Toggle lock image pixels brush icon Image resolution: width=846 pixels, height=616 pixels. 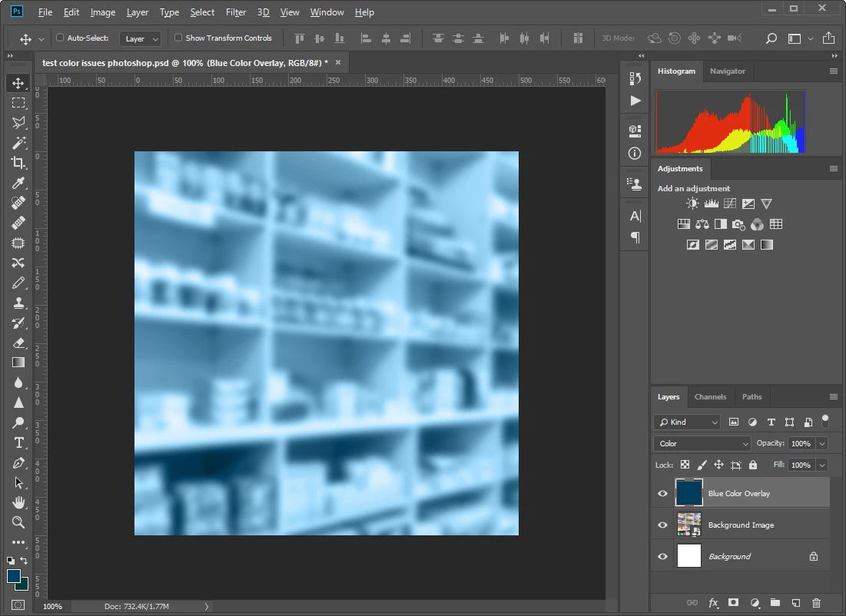click(x=702, y=465)
